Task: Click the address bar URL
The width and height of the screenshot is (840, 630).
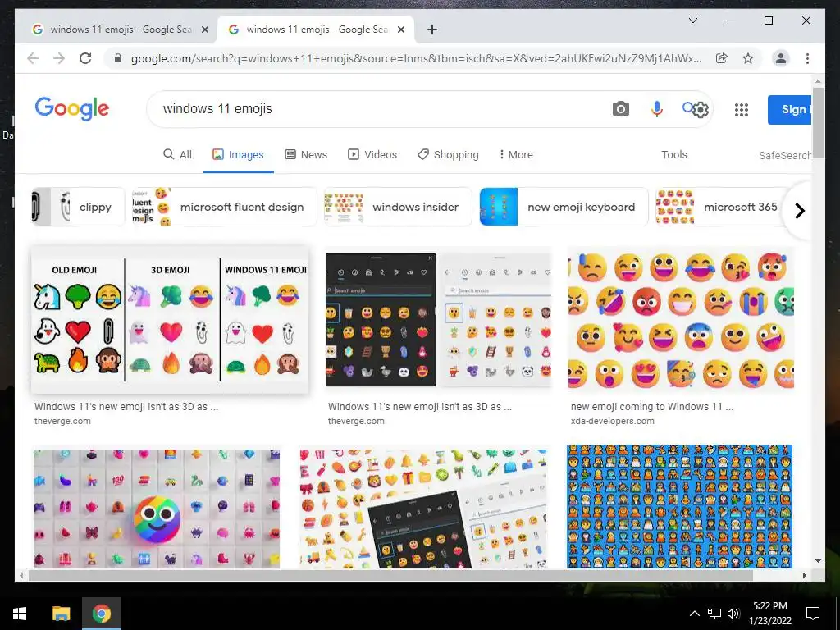Action: click(416, 58)
